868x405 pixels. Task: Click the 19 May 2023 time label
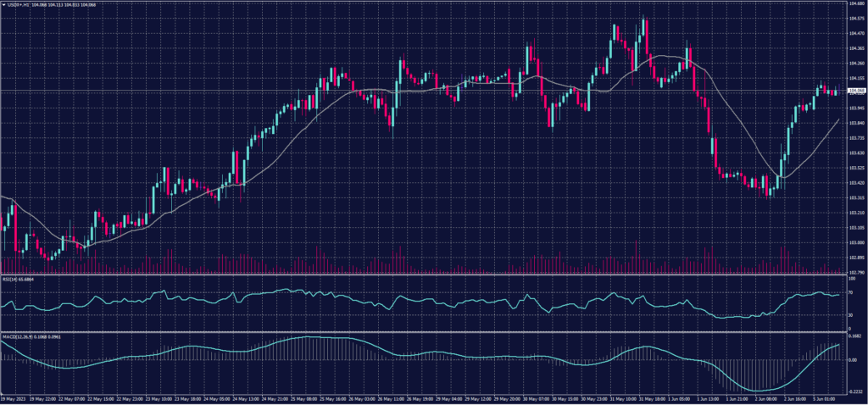pos(15,397)
